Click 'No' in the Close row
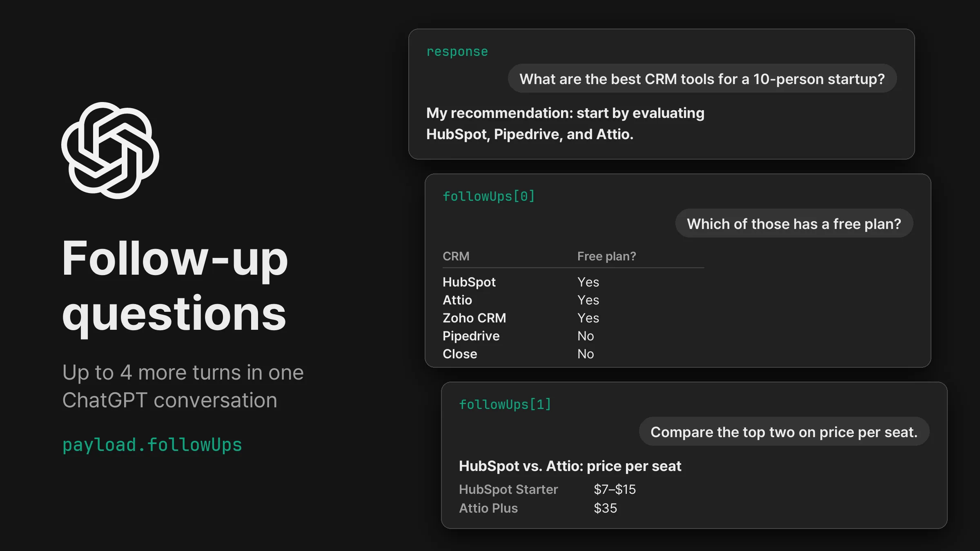 586,354
